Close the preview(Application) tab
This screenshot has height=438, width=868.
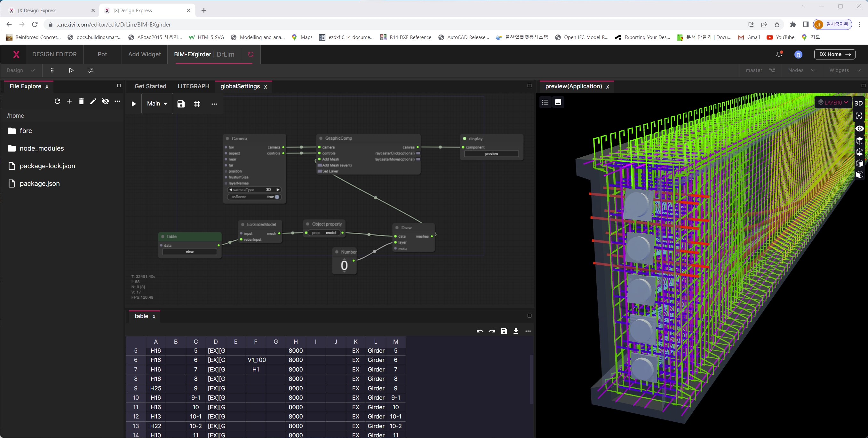pyautogui.click(x=608, y=87)
